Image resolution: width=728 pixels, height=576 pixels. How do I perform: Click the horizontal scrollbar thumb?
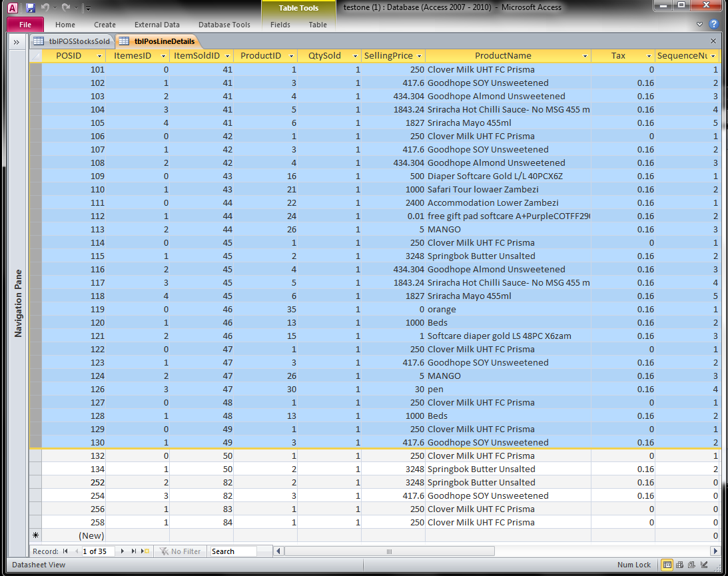click(390, 551)
